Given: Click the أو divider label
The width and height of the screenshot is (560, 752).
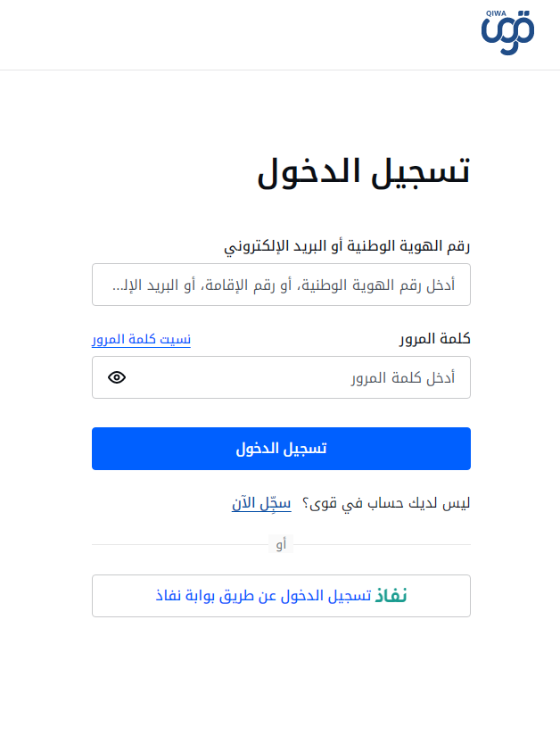Looking at the screenshot, I should coord(281,544).
